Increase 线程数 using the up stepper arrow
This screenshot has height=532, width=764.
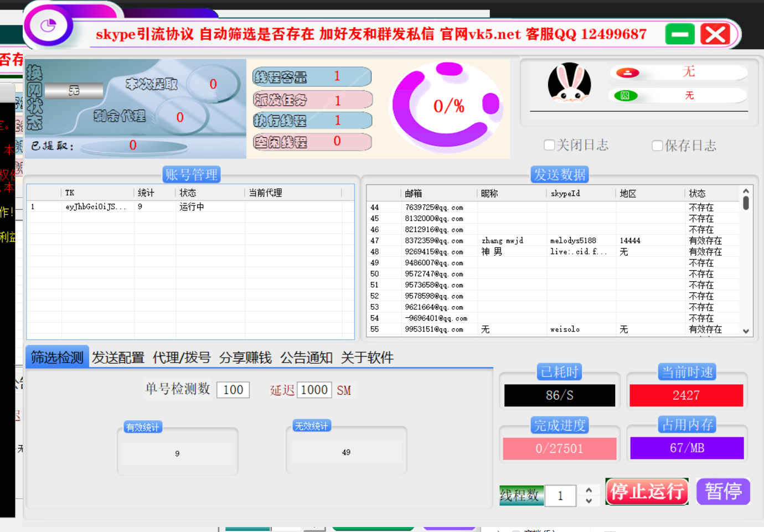click(589, 489)
